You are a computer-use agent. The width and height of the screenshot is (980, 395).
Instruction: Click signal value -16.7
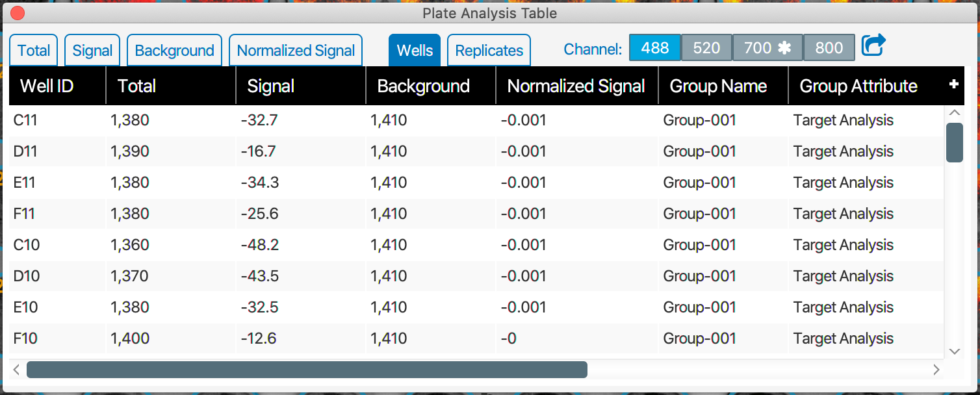(258, 151)
